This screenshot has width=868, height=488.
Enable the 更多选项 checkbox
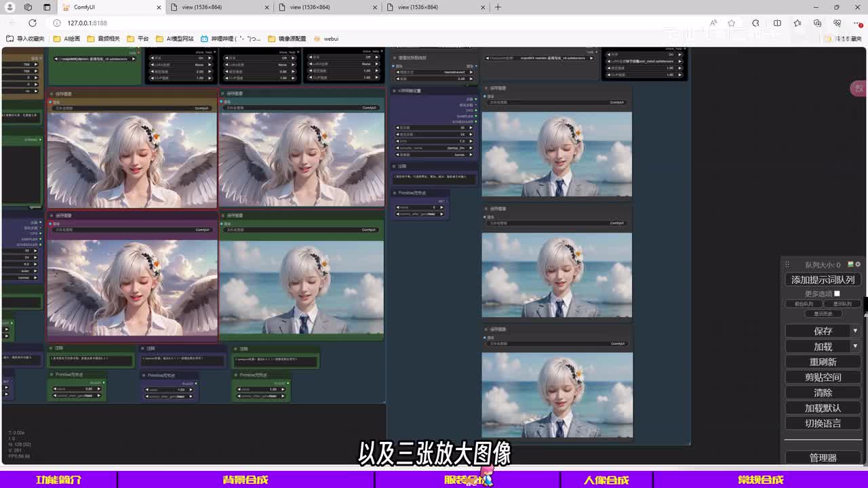pos(837,293)
